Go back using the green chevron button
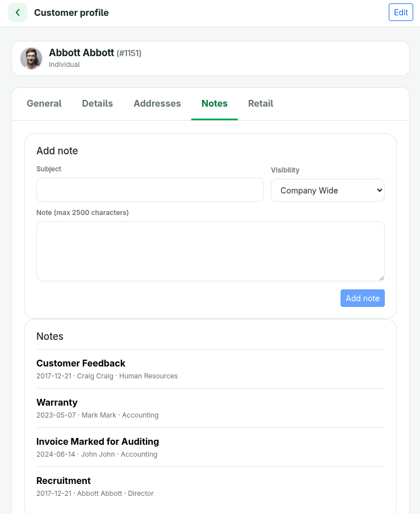This screenshot has height=514, width=420. (18, 12)
